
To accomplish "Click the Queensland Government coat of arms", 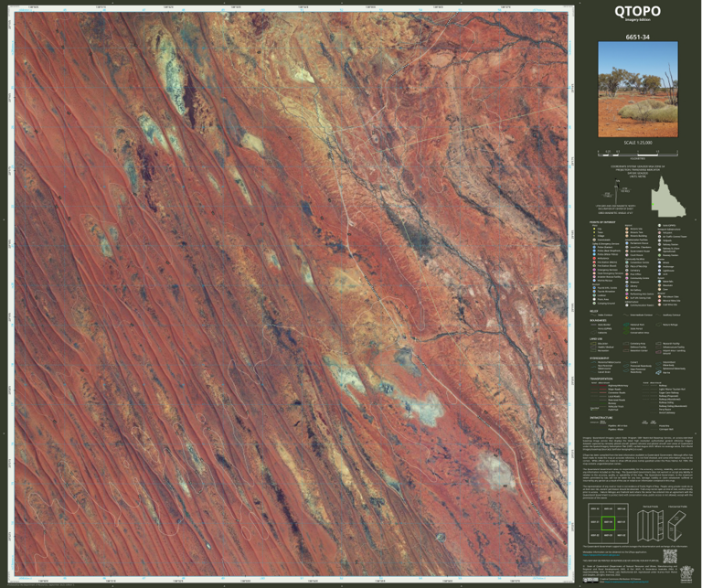I will 686,574.
